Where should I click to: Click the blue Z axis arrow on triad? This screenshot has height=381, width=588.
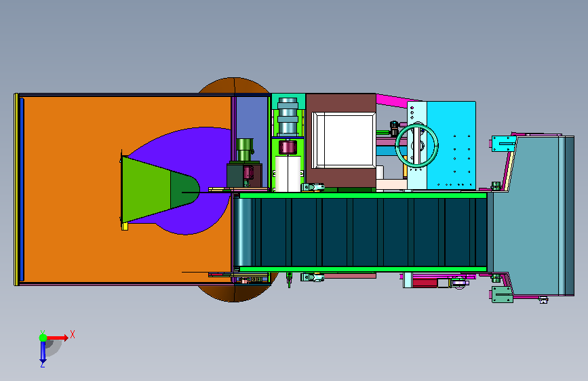click(43, 353)
